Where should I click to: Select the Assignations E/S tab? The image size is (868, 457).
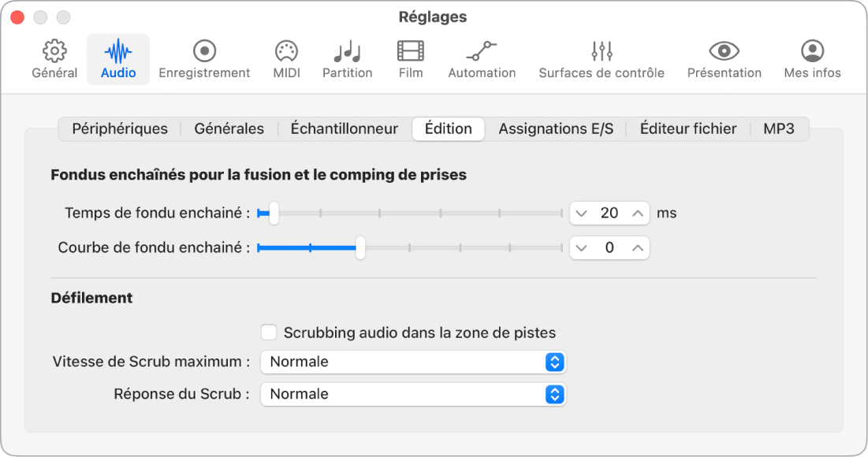tap(555, 128)
